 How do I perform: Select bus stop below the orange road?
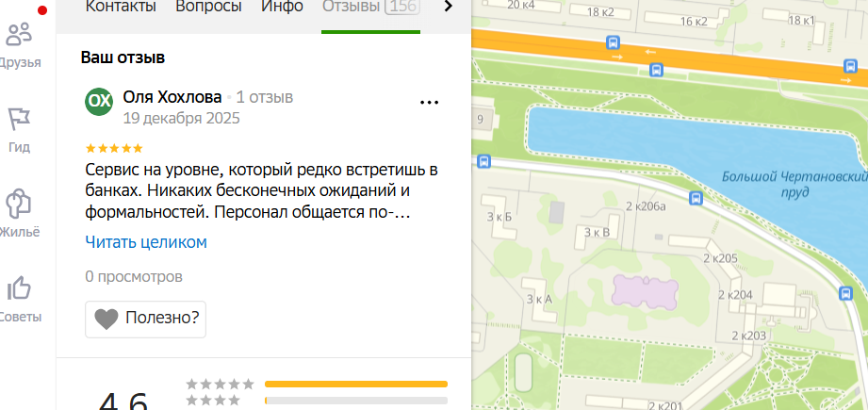(x=656, y=71)
